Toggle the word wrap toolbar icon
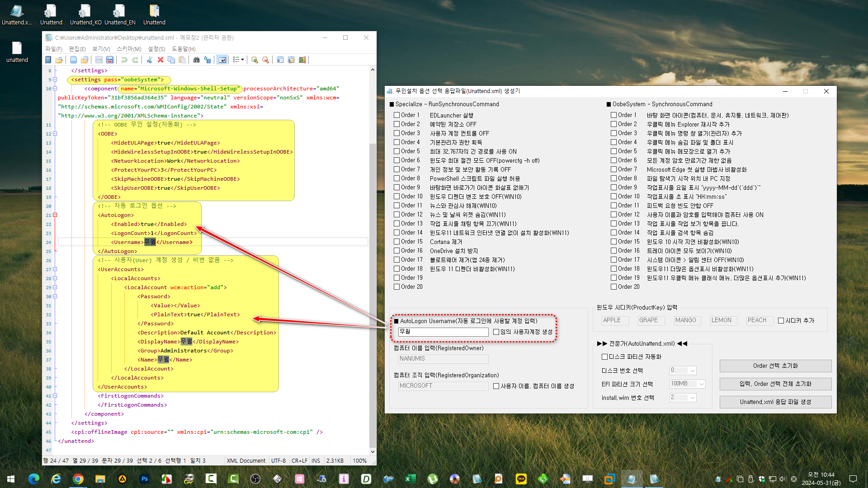Screen dimensions: 868x488 [222, 60]
